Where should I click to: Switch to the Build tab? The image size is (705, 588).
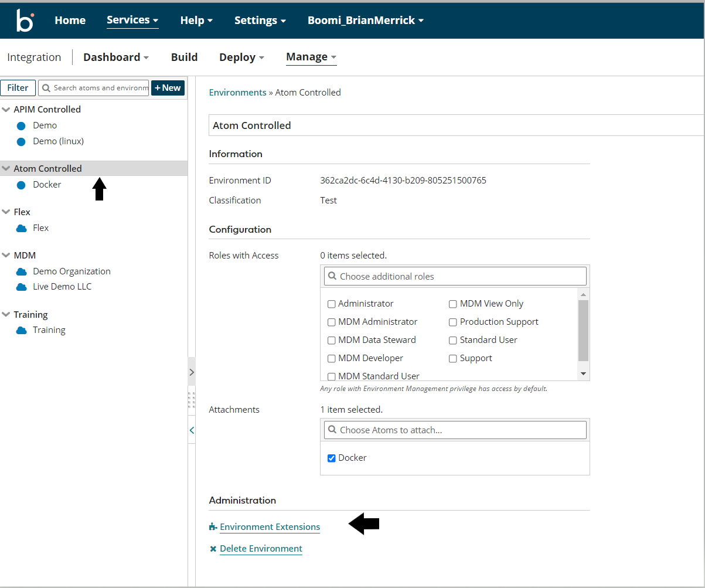184,56
